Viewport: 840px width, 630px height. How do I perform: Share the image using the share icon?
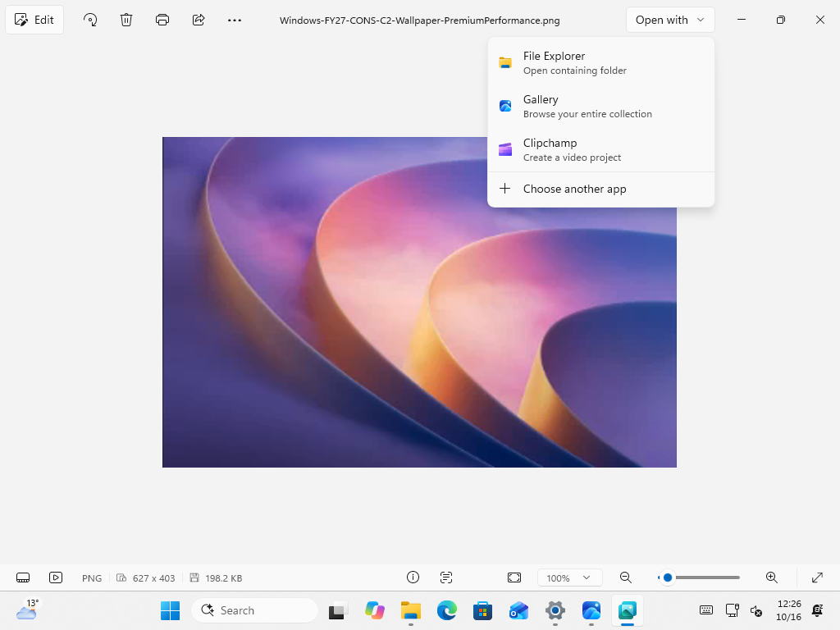coord(199,20)
